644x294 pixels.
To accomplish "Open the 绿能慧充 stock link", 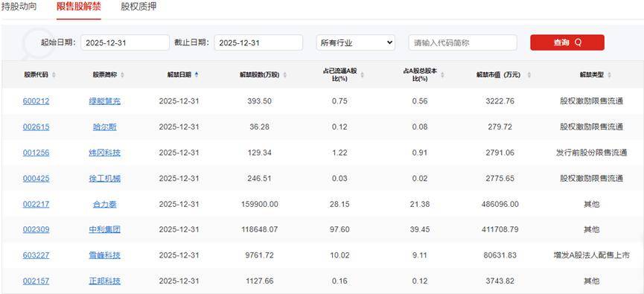I will 105,101.
